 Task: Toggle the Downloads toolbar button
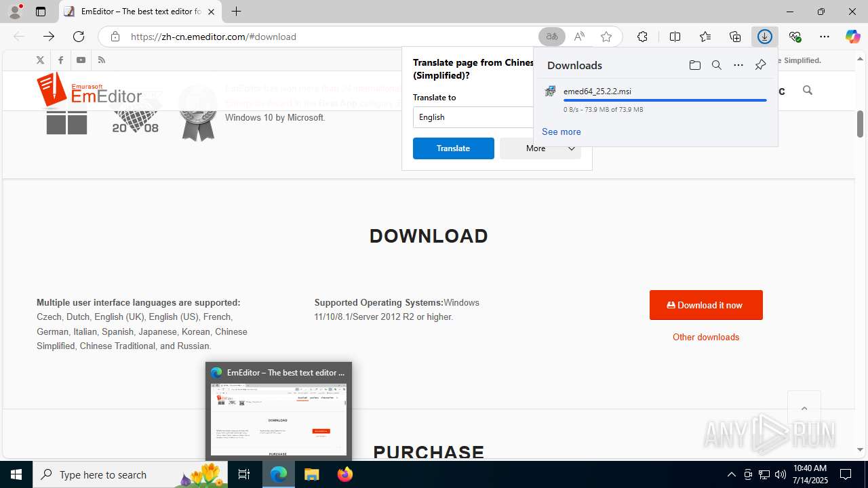point(765,37)
